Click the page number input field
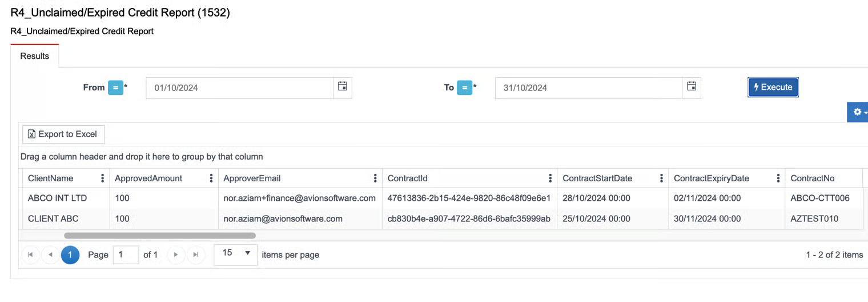This screenshot has height=302, width=868. [126, 255]
